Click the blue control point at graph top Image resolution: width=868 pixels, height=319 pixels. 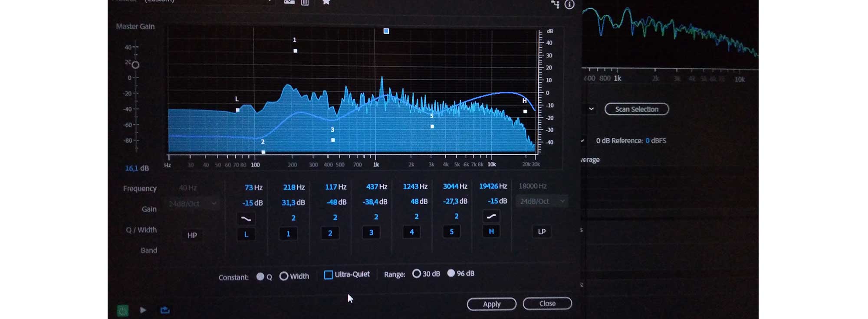click(386, 31)
